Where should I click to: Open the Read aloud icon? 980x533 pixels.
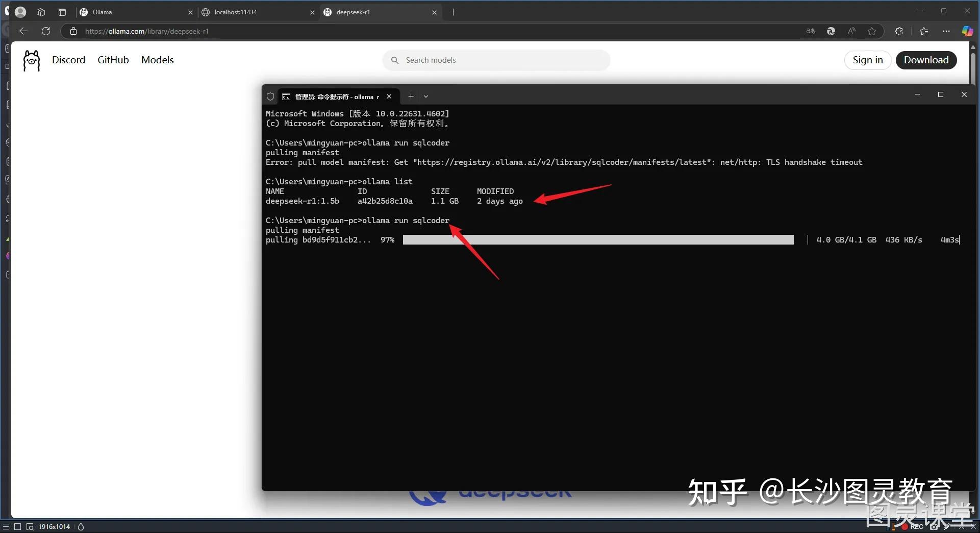tap(851, 31)
